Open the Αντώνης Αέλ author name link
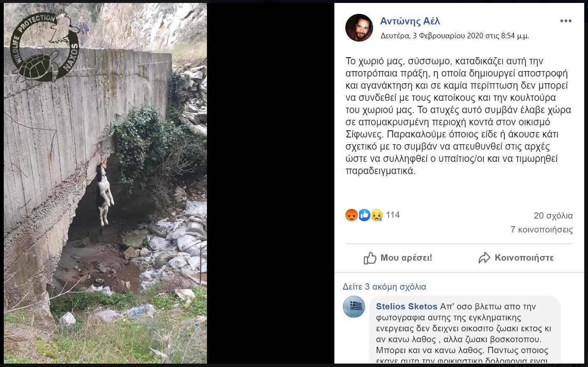Viewport: 588px width, 367px height. tap(410, 21)
